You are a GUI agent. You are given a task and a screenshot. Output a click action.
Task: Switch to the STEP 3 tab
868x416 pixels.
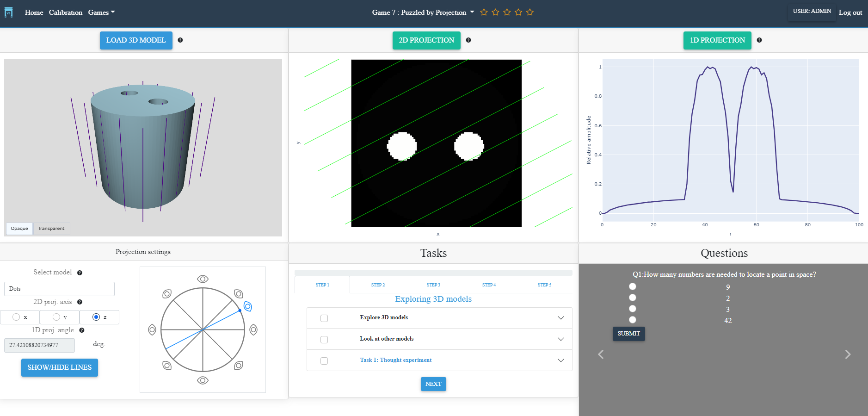point(433,285)
